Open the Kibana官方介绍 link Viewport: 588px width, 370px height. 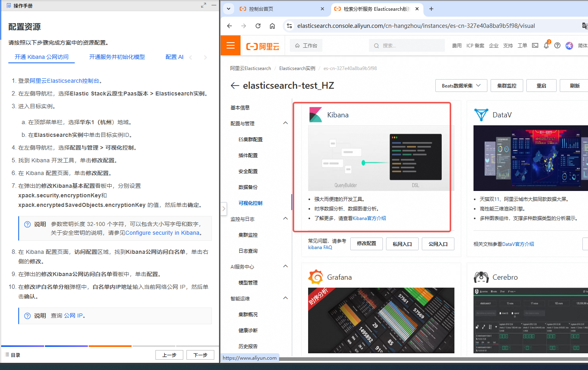[369, 218]
